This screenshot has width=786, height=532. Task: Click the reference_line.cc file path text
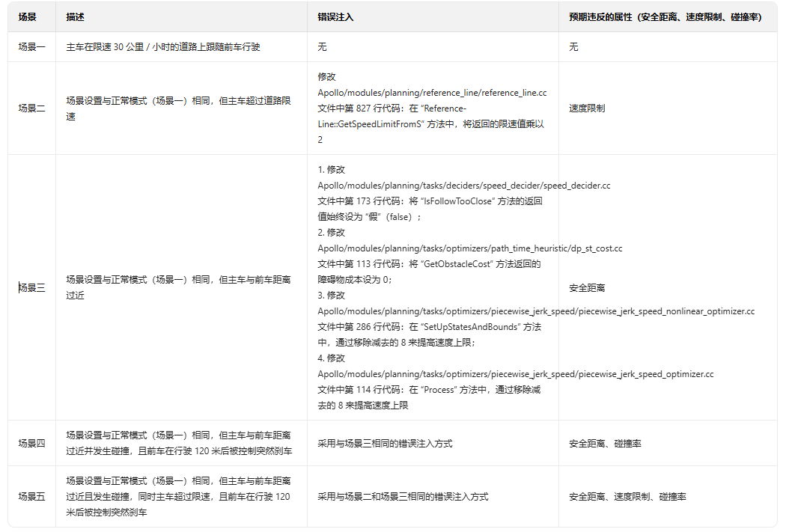[x=432, y=93]
